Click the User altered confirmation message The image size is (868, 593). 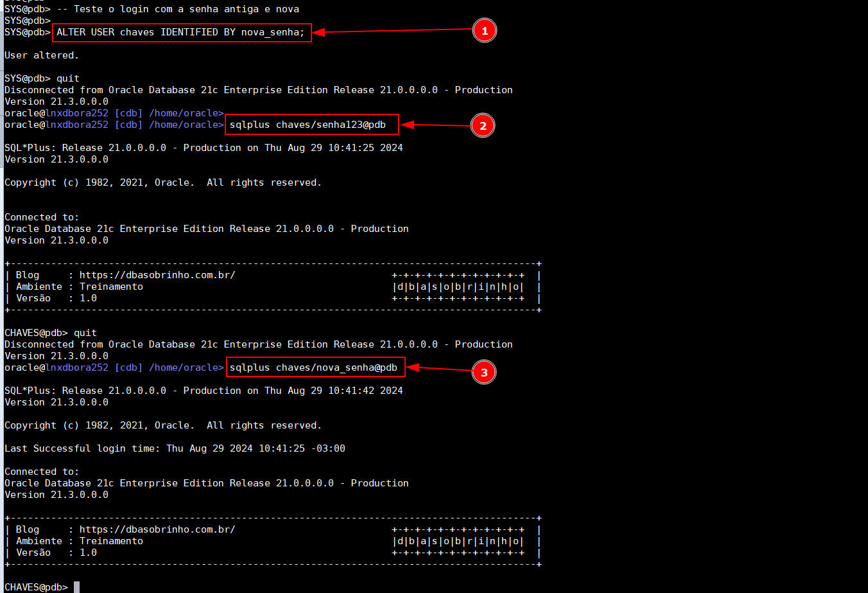[39, 55]
